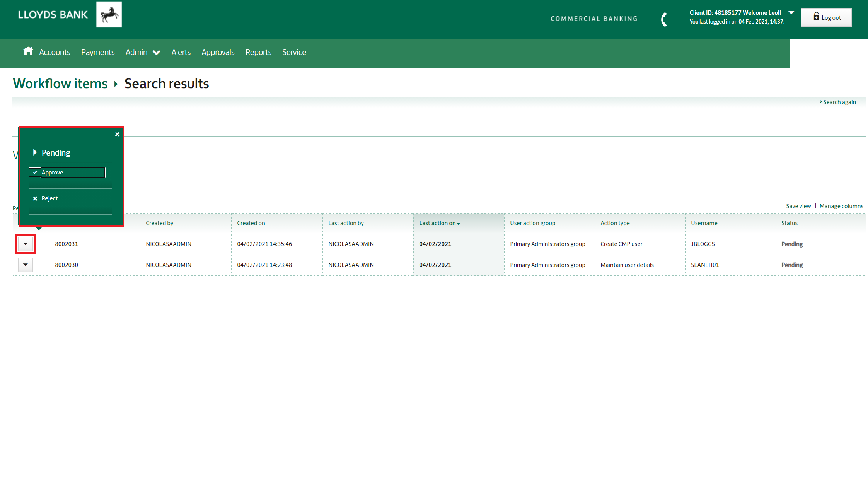Image resolution: width=868 pixels, height=499 pixels.
Task: Open the user profile dropdown arrow near Welcome
Action: pyautogui.click(x=791, y=13)
